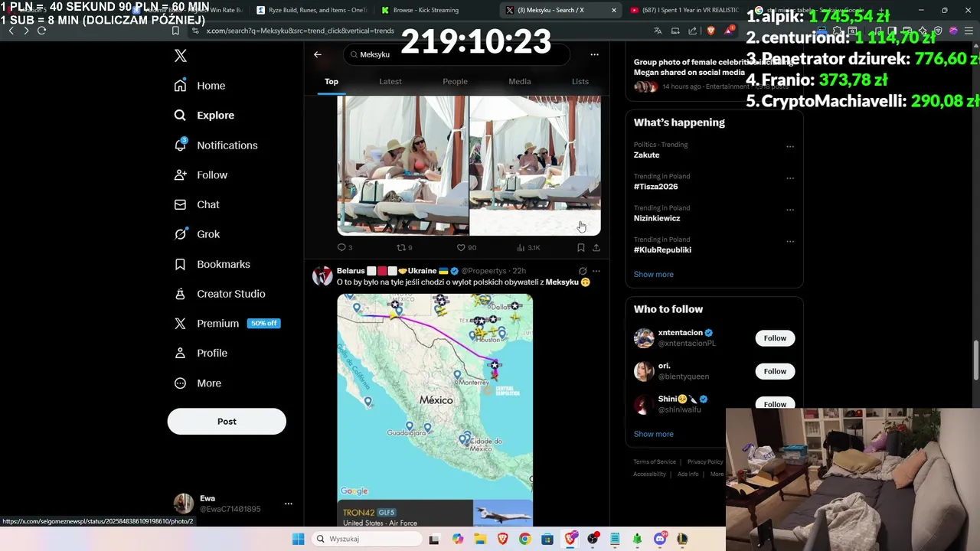Open the Follow page in the sidebar
Screen dimensions: 980x551
click(201, 175)
